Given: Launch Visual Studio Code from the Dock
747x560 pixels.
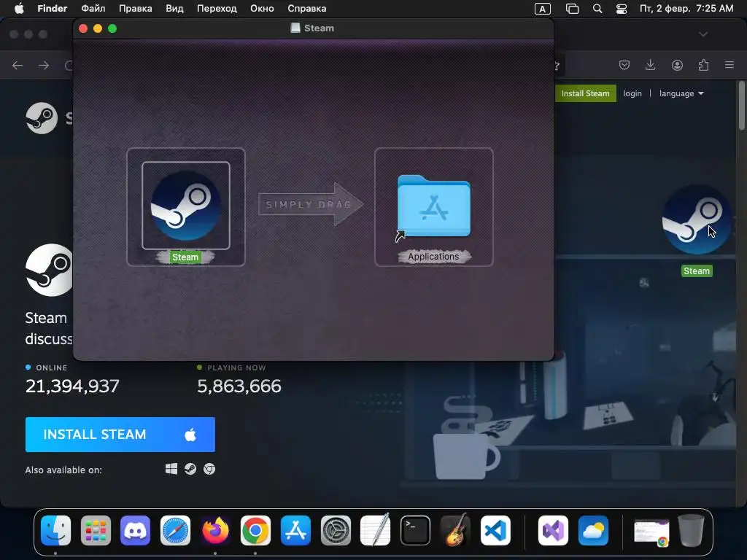Looking at the screenshot, I should [495, 530].
